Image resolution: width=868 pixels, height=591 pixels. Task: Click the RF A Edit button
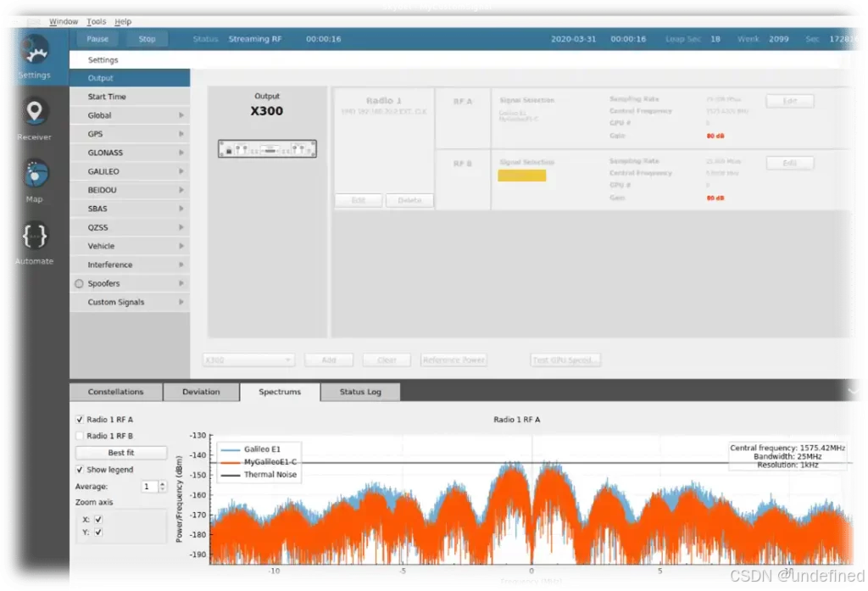tap(790, 101)
